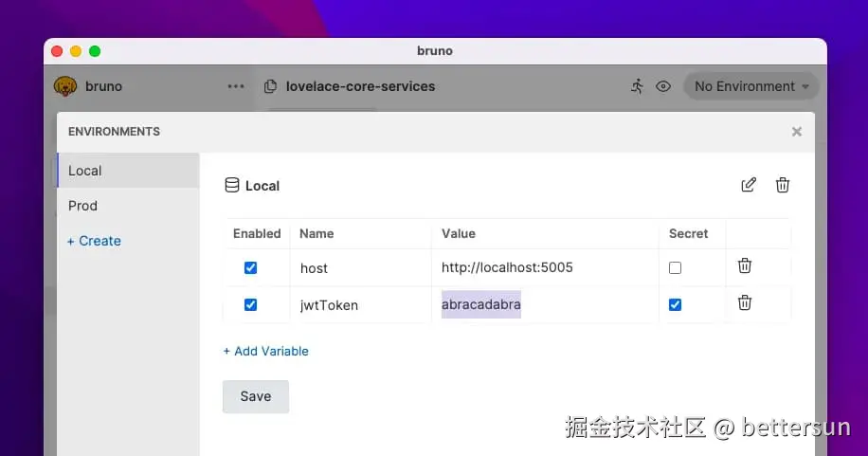Image resolution: width=868 pixels, height=456 pixels.
Task: Delete the host variable row
Action: [745, 266]
